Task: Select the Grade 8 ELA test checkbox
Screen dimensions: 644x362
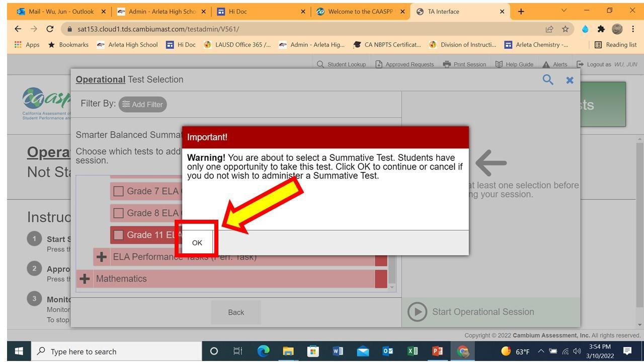Action: pyautogui.click(x=119, y=213)
